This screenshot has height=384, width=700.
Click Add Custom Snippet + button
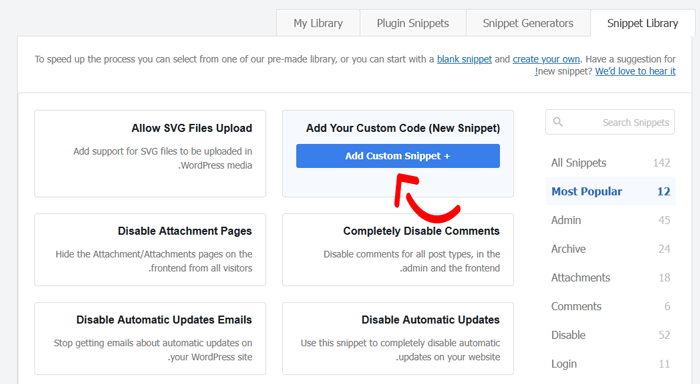point(398,156)
